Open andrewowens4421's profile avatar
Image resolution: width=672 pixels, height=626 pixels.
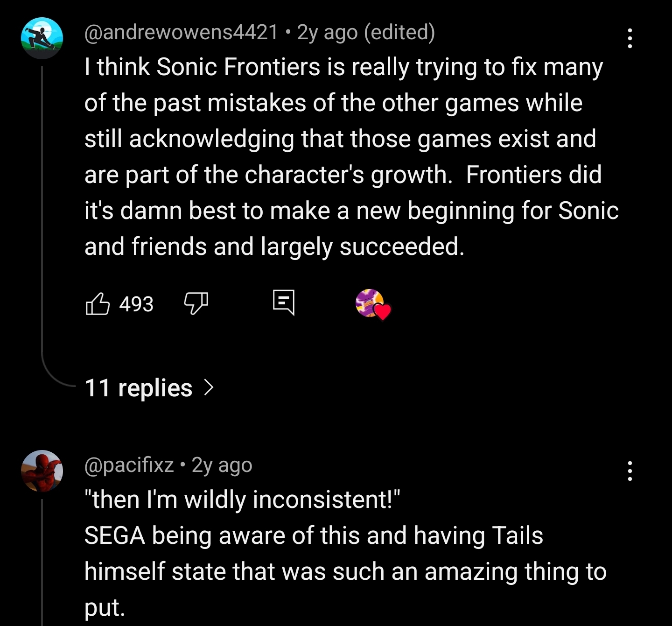pyautogui.click(x=42, y=38)
